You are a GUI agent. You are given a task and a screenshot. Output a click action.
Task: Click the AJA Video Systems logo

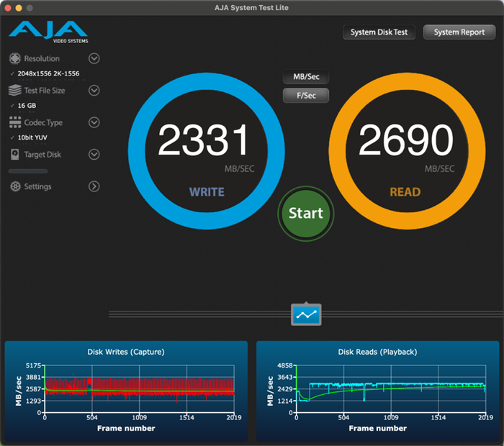tap(48, 32)
